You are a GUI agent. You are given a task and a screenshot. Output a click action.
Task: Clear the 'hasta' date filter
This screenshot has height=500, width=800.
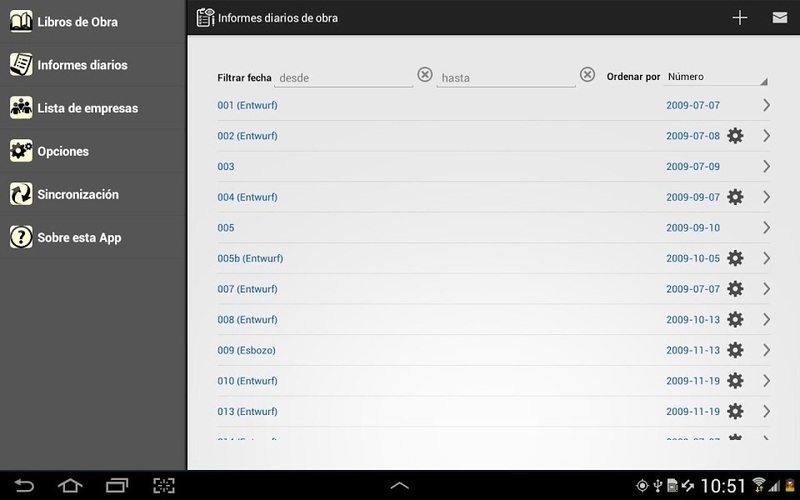click(x=588, y=76)
